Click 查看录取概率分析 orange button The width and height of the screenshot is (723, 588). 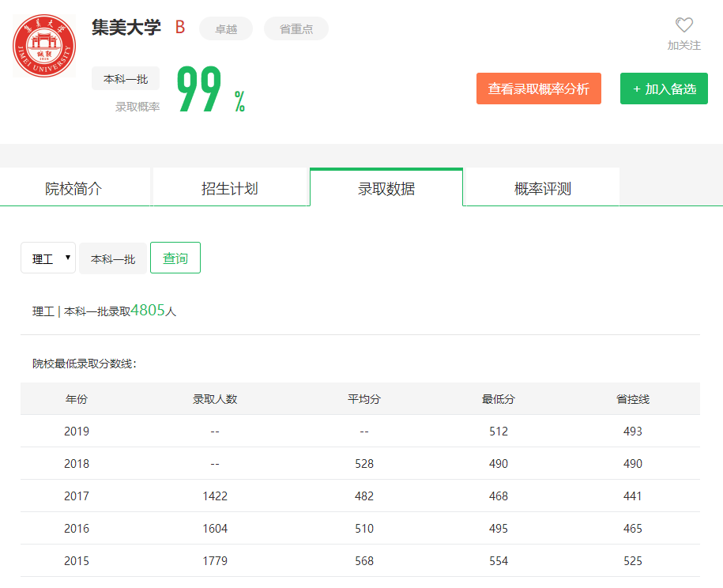click(538, 89)
